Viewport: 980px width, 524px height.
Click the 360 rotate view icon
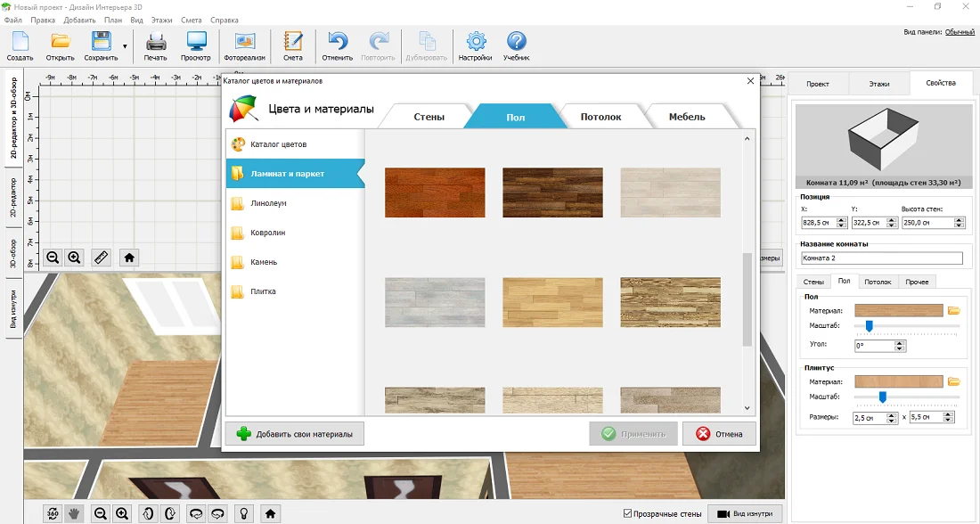tap(53, 513)
